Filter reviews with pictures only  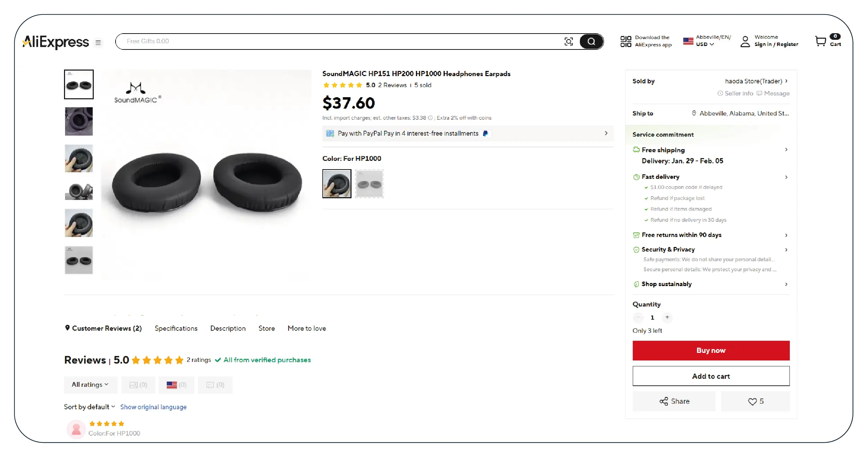click(138, 385)
